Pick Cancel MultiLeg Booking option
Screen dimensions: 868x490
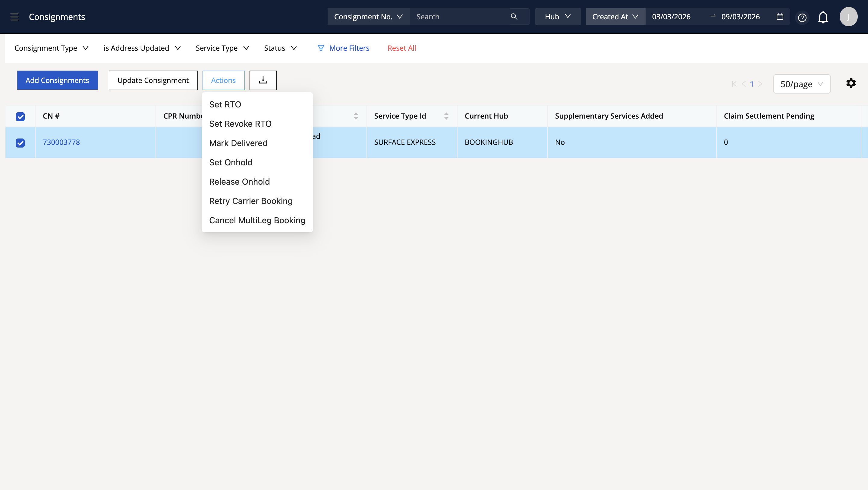click(x=257, y=220)
